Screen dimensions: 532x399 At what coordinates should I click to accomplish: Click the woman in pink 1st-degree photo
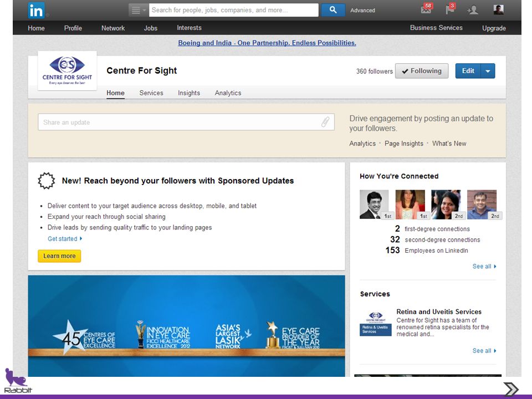[410, 204]
